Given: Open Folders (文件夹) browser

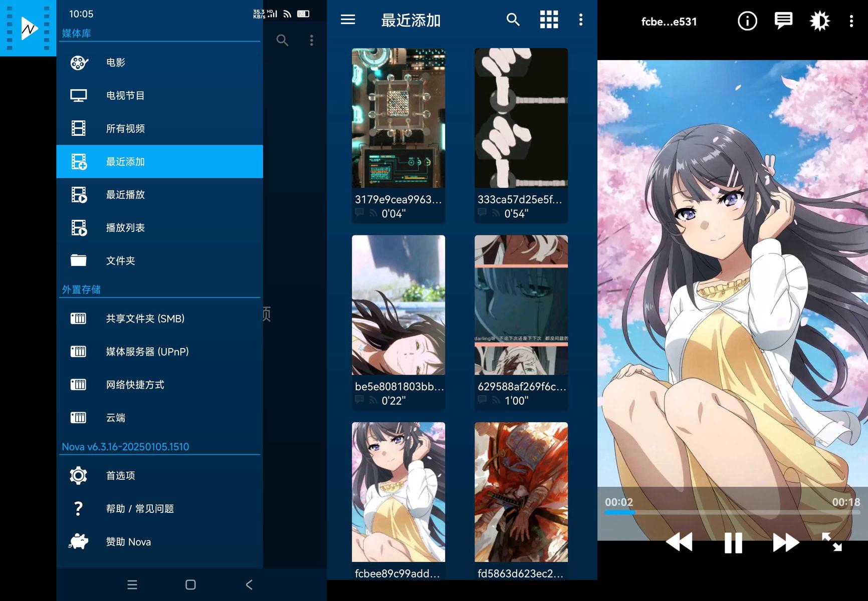Looking at the screenshot, I should point(159,261).
